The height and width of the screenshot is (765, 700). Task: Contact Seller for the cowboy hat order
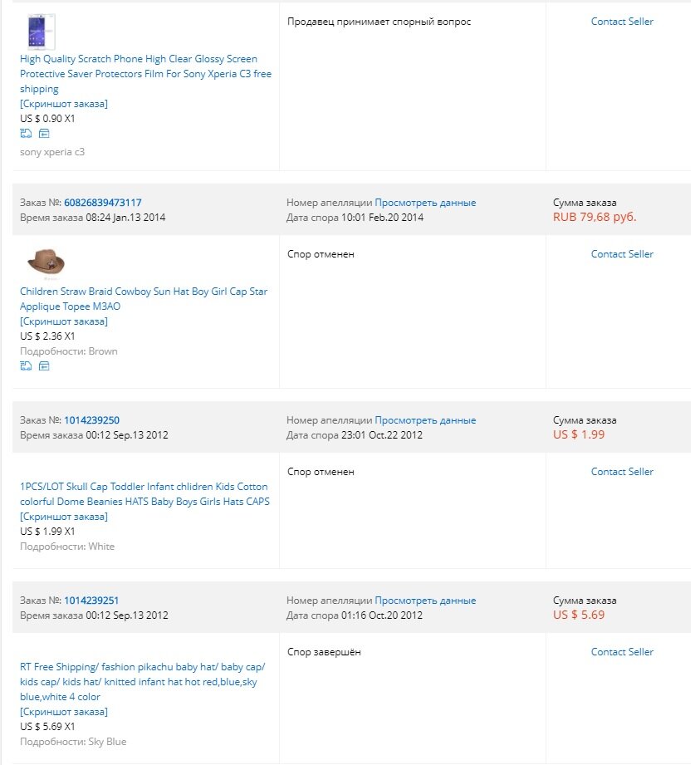click(622, 254)
